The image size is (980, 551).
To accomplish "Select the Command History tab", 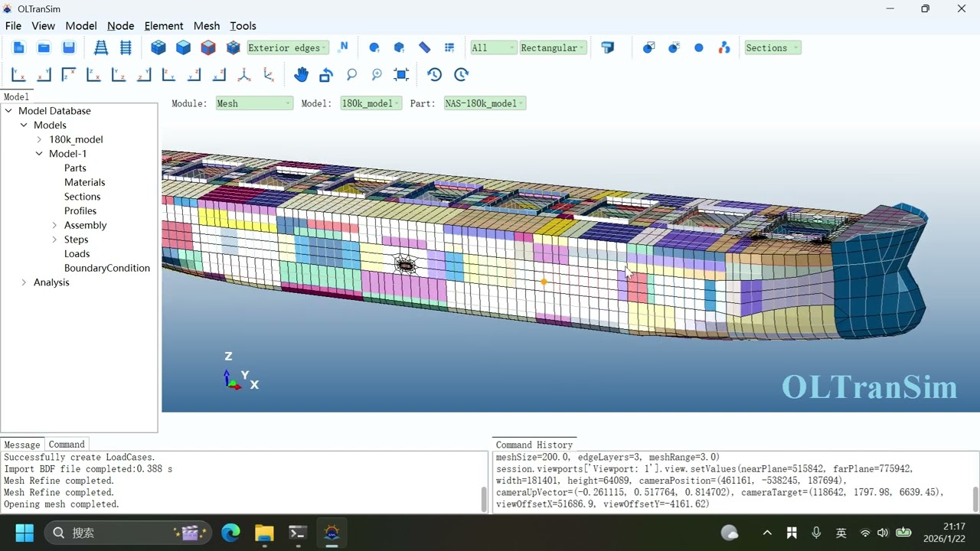I will (534, 445).
